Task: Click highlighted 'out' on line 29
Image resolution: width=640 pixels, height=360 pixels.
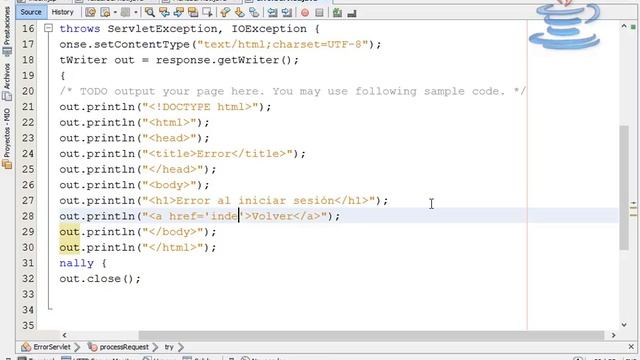Action: click(69, 232)
